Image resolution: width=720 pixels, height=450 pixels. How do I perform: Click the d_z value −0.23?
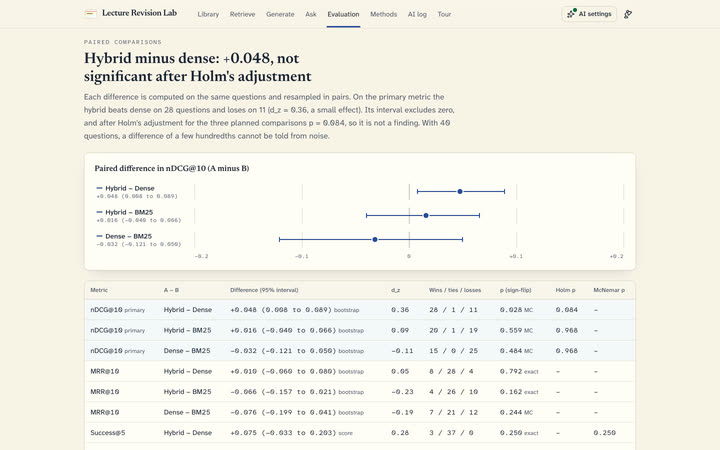coord(402,392)
